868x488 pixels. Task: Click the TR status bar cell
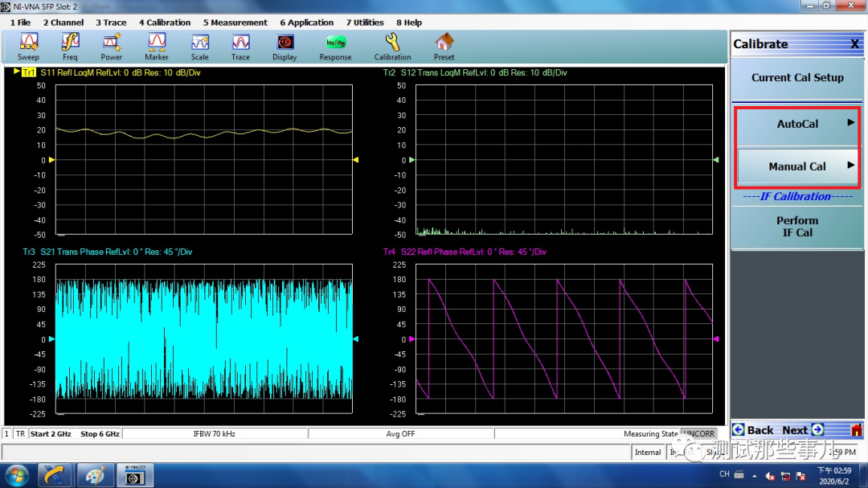point(20,433)
